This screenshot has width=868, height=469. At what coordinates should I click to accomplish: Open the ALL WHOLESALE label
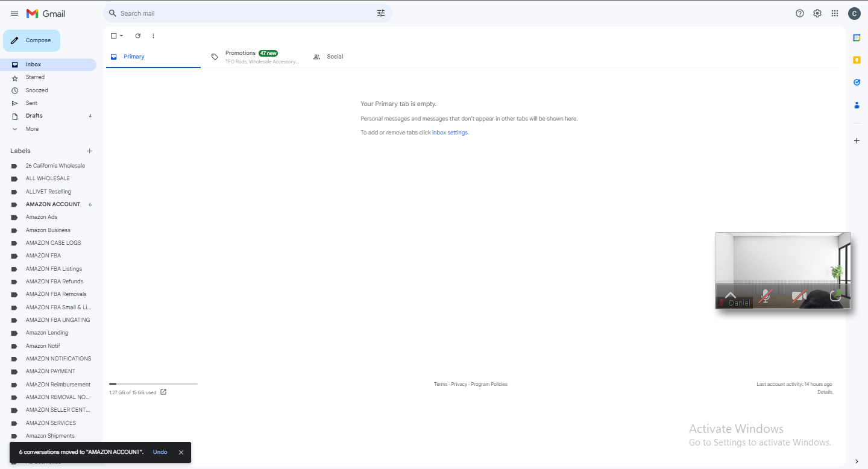click(48, 178)
